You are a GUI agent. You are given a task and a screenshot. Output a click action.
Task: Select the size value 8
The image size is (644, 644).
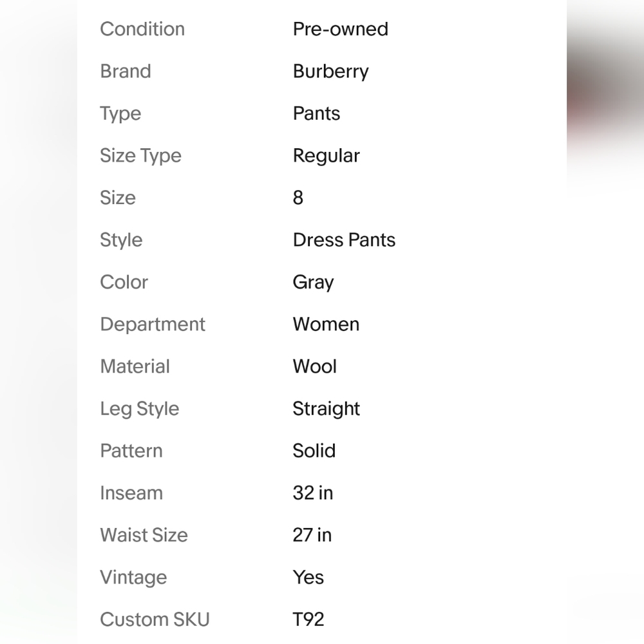(x=298, y=198)
